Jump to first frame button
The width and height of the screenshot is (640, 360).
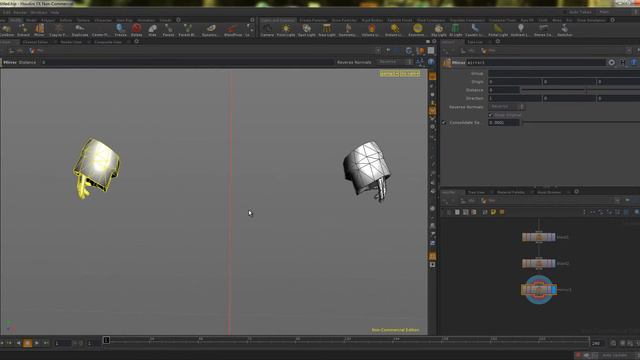(x=9, y=343)
